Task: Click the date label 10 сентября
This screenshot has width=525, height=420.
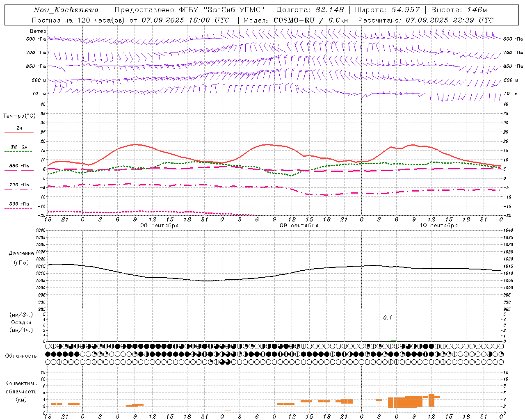Action: [x=438, y=226]
